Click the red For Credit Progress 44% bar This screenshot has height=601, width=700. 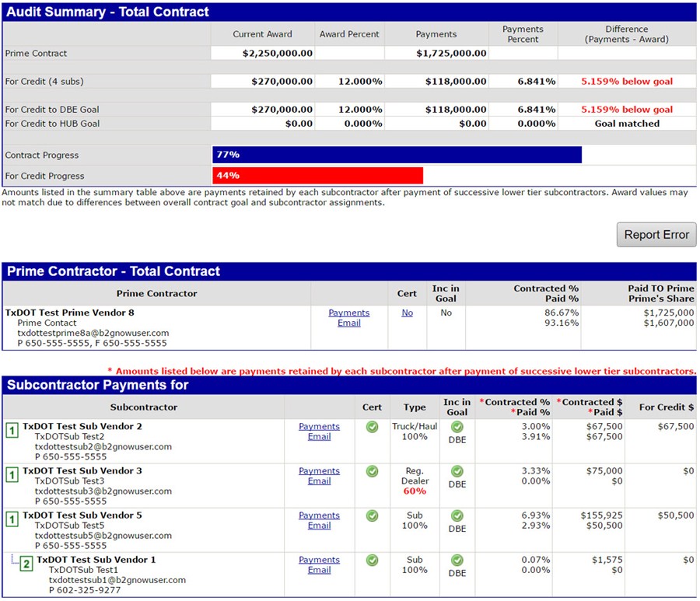317,176
